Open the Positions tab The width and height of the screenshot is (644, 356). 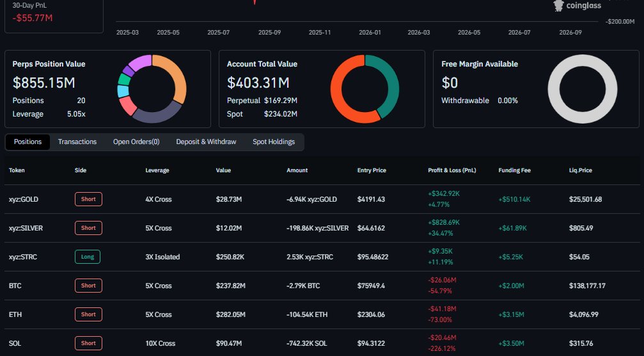pos(27,142)
